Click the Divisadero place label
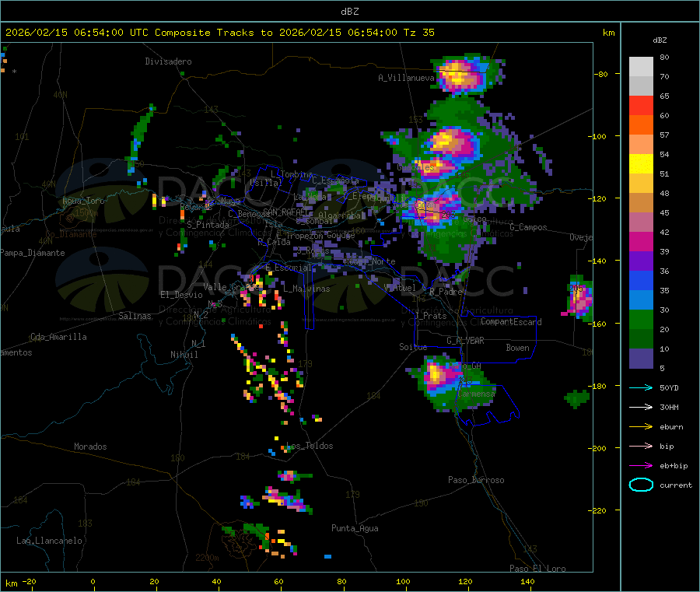The width and height of the screenshot is (700, 592). pyautogui.click(x=168, y=61)
